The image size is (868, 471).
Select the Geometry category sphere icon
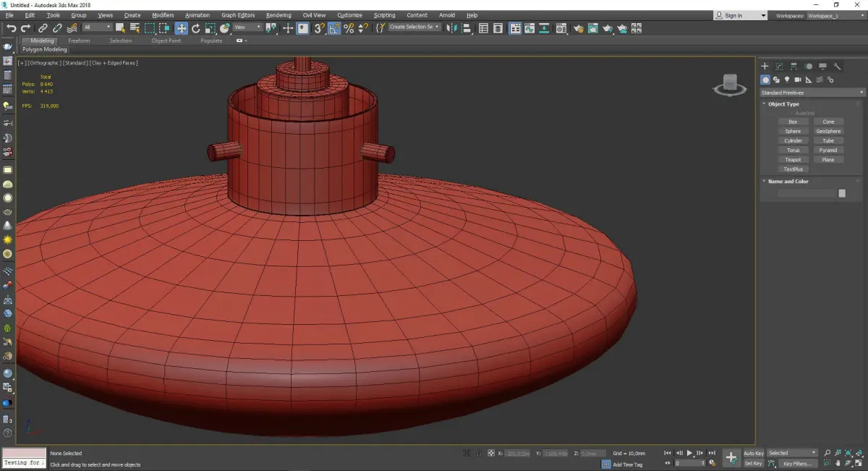(x=765, y=80)
